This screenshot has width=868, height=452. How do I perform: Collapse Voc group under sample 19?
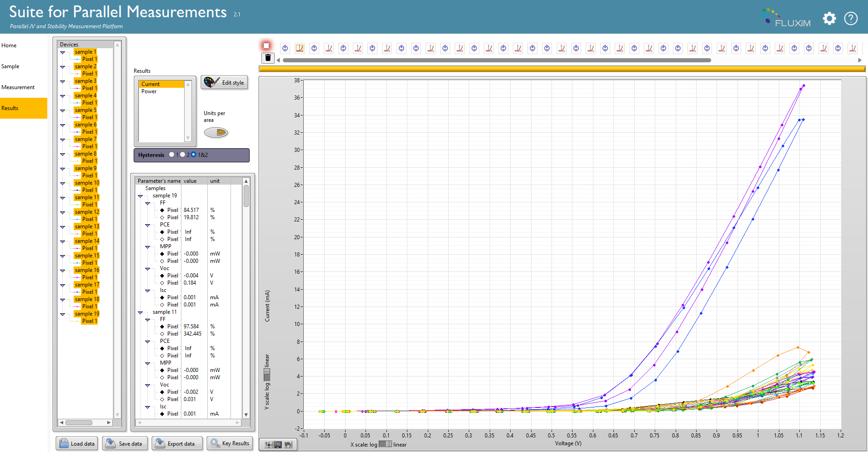[148, 269]
